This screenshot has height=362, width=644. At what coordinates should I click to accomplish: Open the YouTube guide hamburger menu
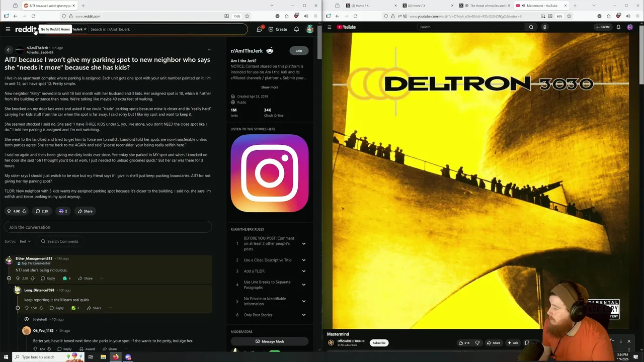(x=329, y=27)
